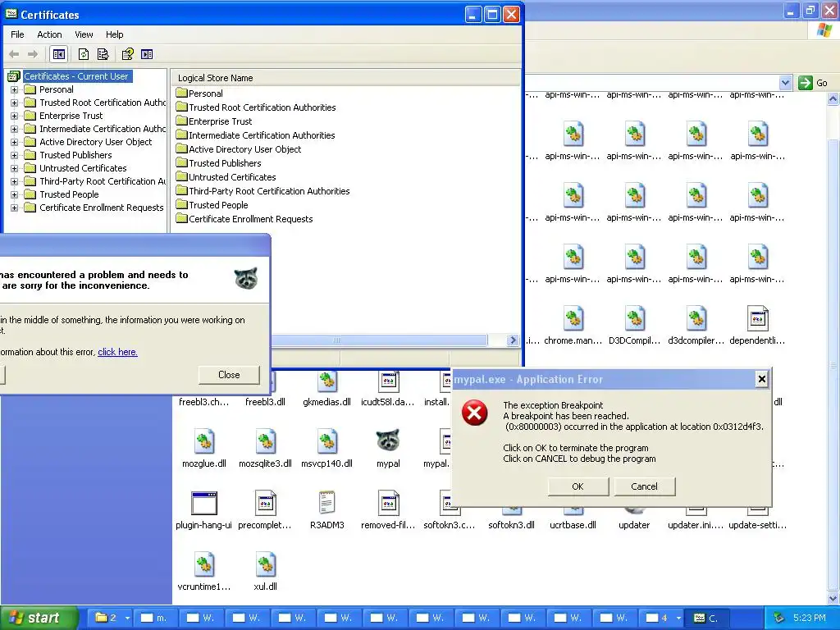Open the Help menu
The image size is (840, 630).
click(115, 34)
